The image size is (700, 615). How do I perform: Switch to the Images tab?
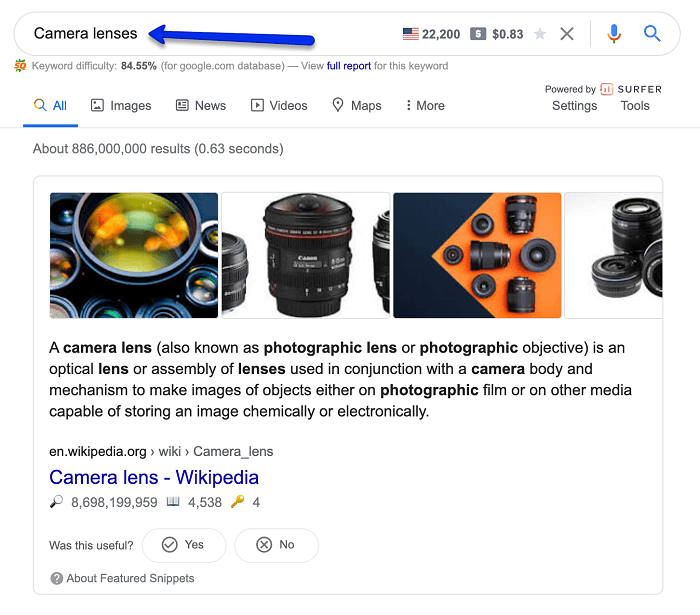pyautogui.click(x=121, y=106)
